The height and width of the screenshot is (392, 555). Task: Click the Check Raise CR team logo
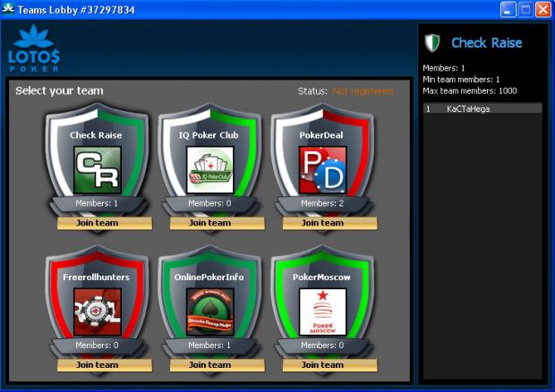pyautogui.click(x=98, y=170)
